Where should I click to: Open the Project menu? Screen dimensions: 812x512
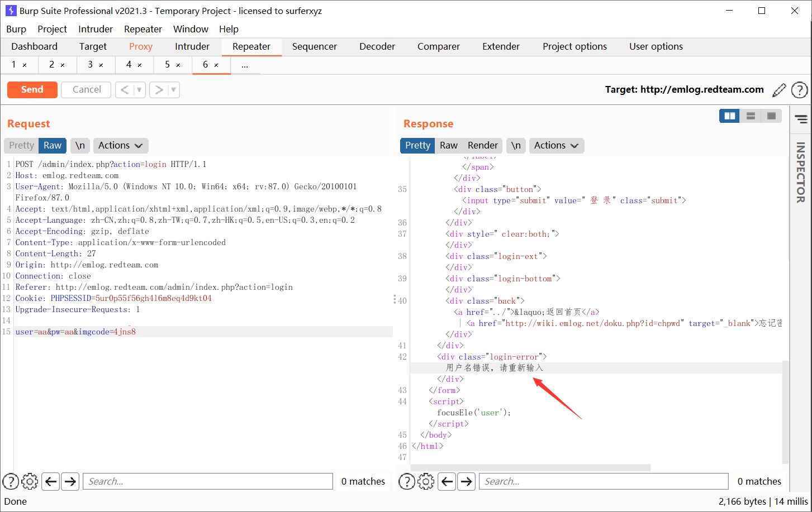(x=52, y=29)
